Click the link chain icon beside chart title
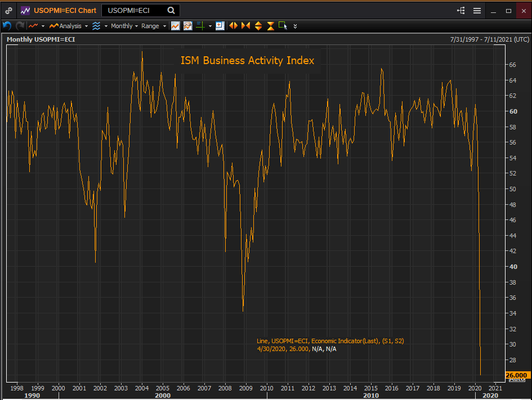Viewport: 532px width, 400px height. pyautogui.click(x=9, y=10)
